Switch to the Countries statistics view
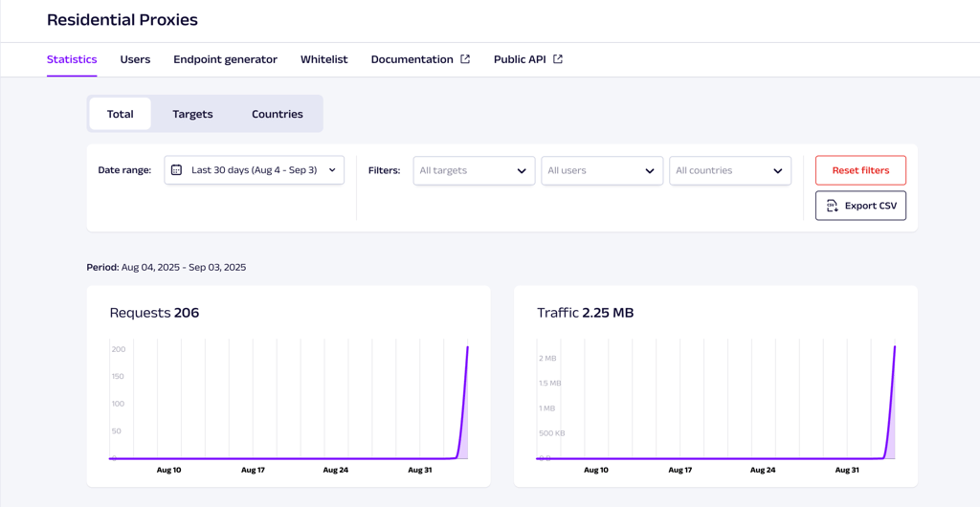The image size is (980, 507). pos(278,114)
